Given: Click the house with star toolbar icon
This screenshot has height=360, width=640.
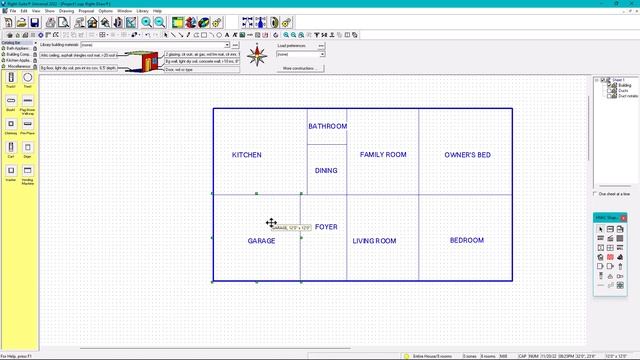Looking at the screenshot, I should [92, 22].
